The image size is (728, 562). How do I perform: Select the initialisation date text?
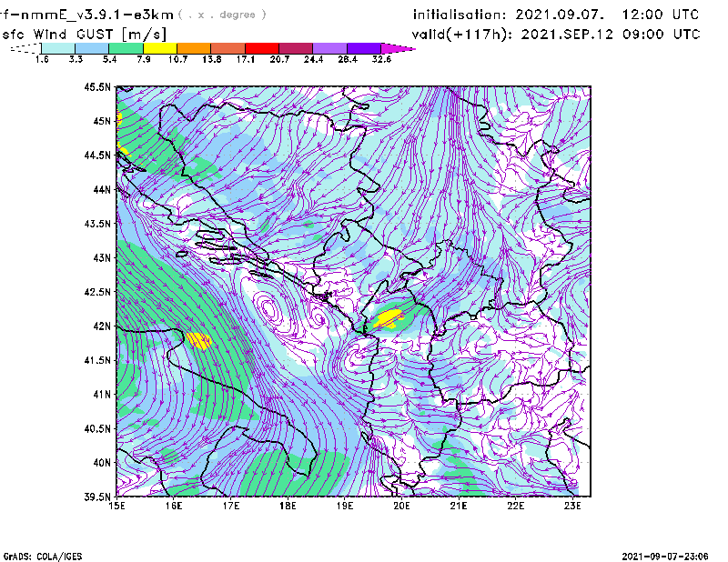[556, 15]
